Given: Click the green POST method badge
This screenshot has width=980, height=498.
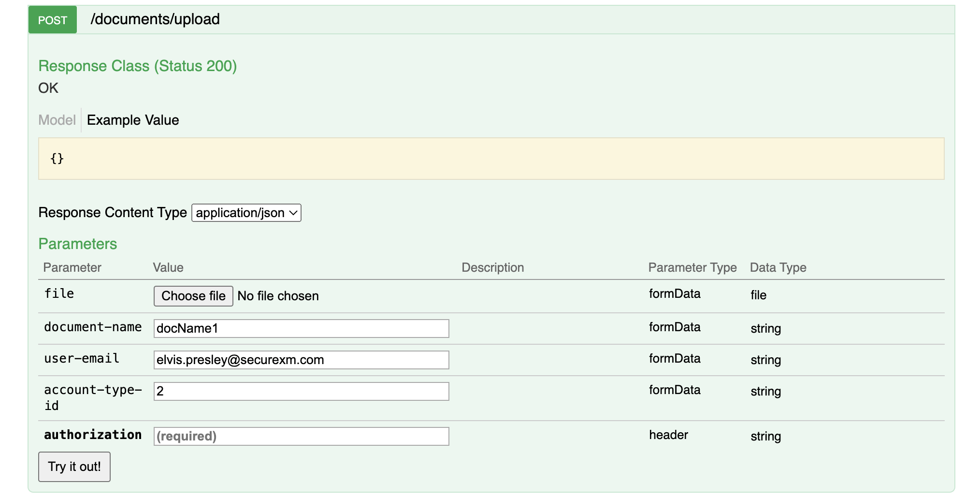Looking at the screenshot, I should 52,20.
